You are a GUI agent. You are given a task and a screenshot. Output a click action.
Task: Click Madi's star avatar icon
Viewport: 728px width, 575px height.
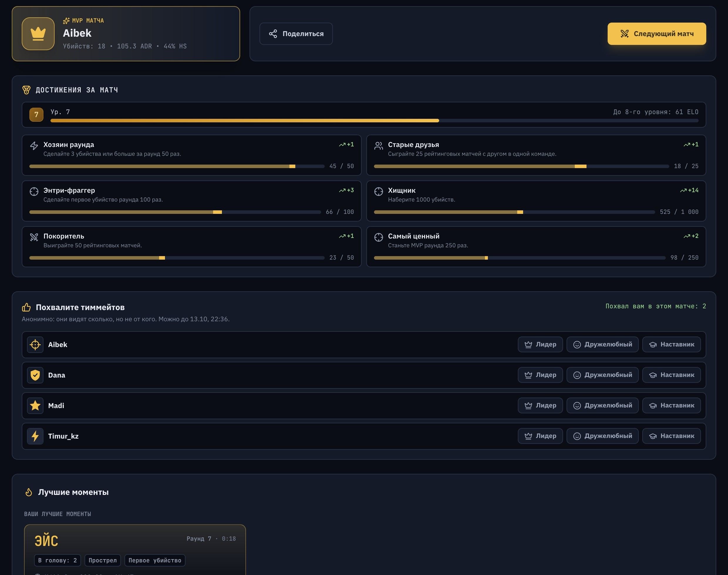click(35, 406)
